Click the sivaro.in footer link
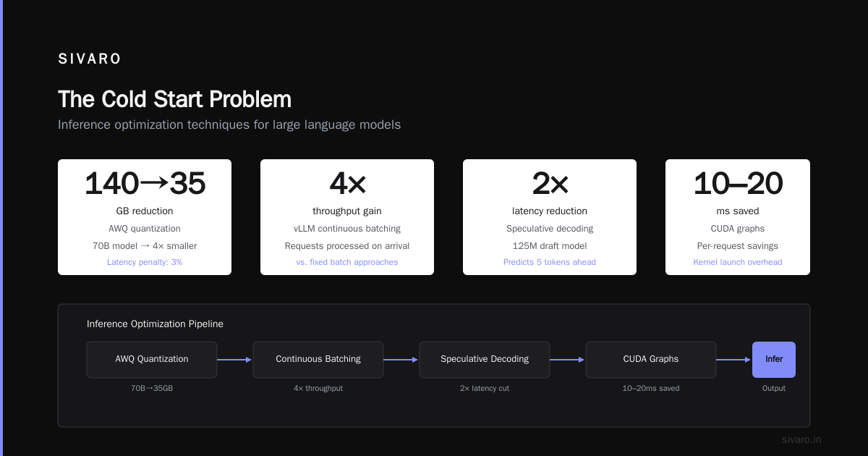Viewport: 868px width, 456px height. [x=801, y=439]
